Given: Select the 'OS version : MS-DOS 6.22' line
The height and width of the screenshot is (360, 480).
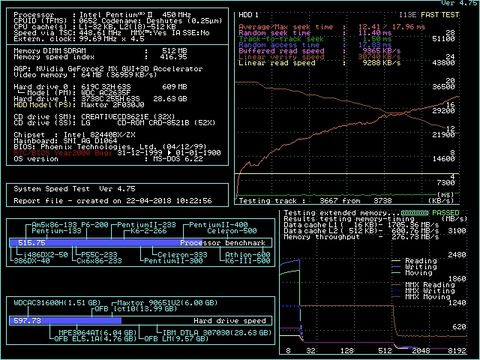Looking at the screenshot, I should tap(108, 159).
